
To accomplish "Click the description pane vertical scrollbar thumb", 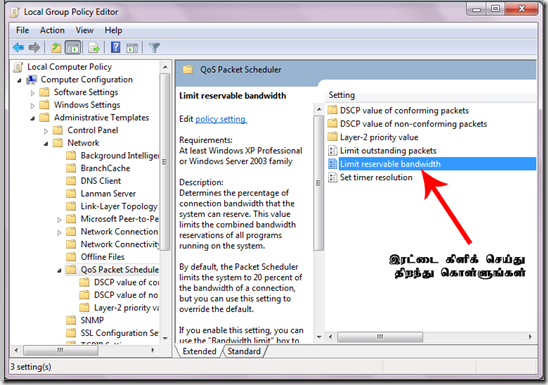I will point(318,183).
